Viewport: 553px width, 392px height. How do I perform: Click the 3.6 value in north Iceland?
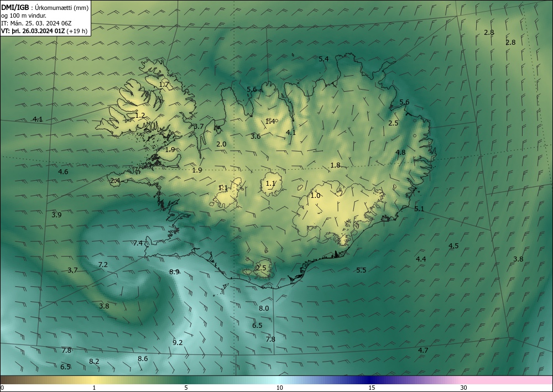tap(255, 136)
